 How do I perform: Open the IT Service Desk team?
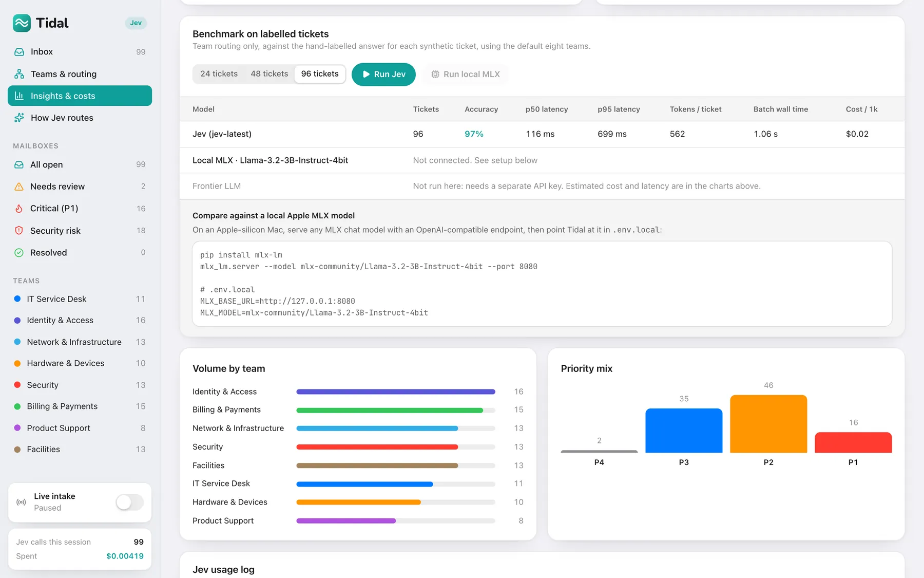click(x=80, y=299)
